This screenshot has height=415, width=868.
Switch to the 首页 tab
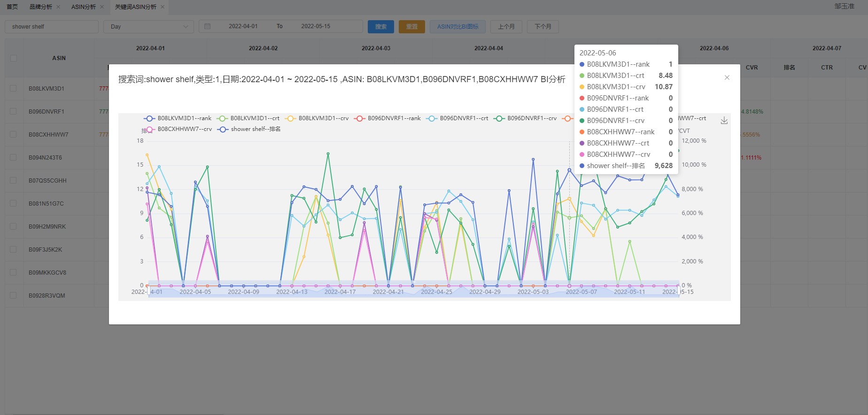pos(12,7)
